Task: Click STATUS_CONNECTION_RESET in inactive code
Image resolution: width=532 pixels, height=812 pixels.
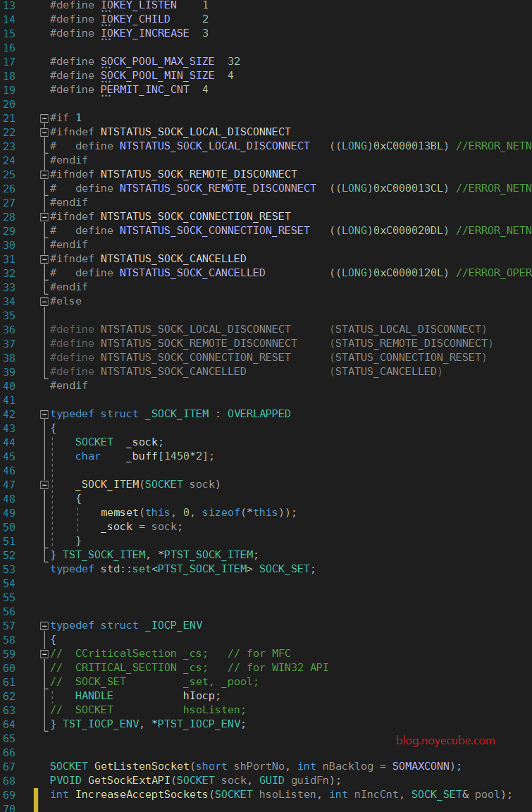Action: [x=408, y=357]
